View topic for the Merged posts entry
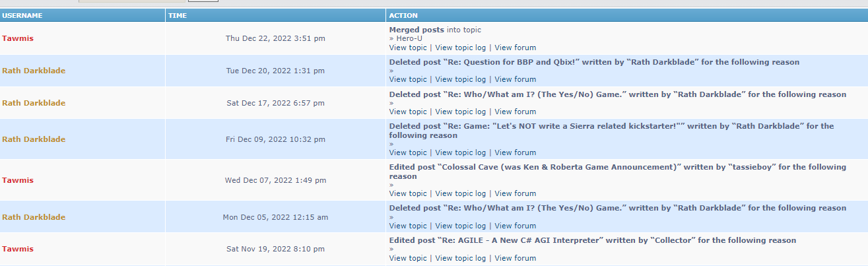868x266 pixels. pos(408,48)
